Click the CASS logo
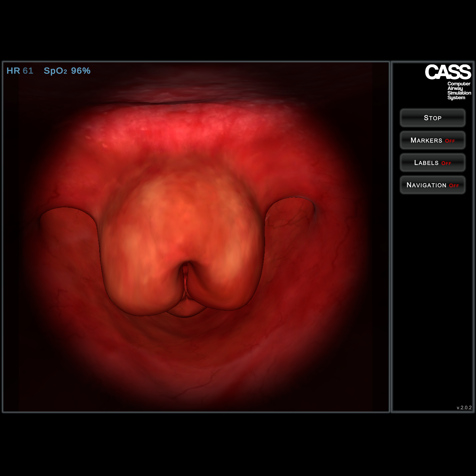This screenshot has height=476, width=476. coord(448,72)
